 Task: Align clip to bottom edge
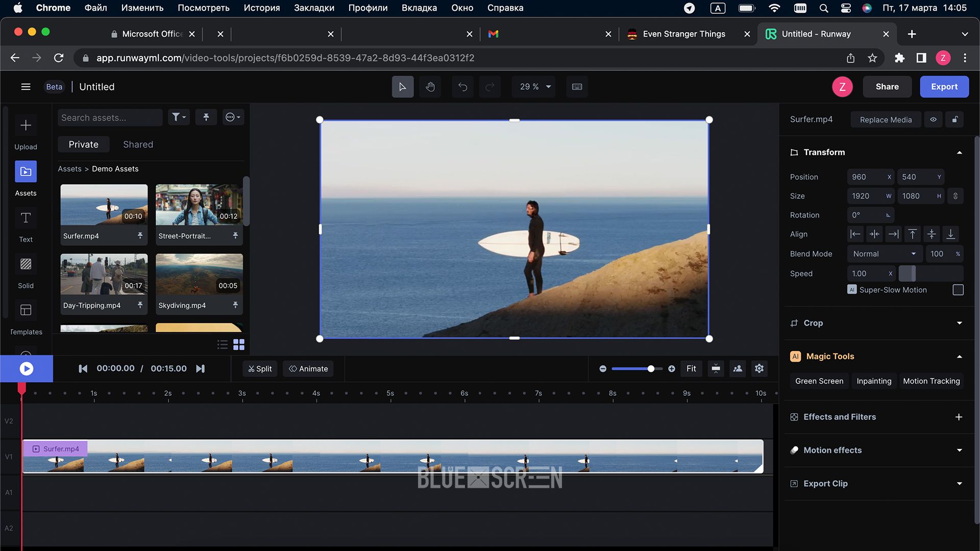point(950,234)
